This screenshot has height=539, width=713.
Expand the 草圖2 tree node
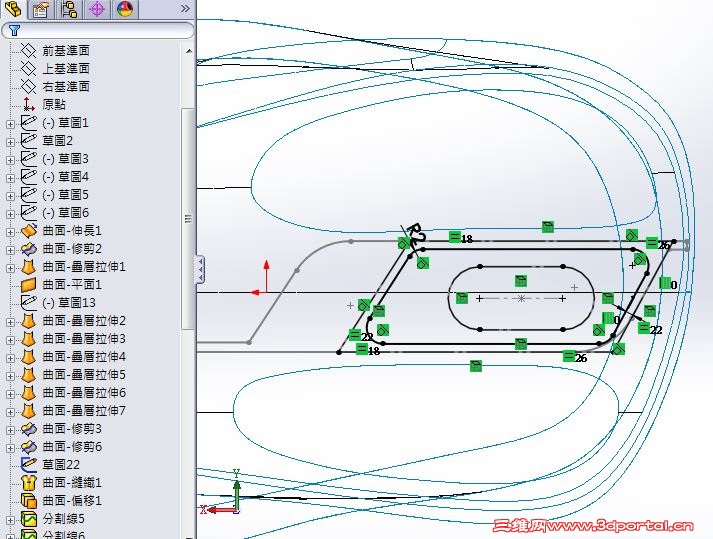point(10,142)
